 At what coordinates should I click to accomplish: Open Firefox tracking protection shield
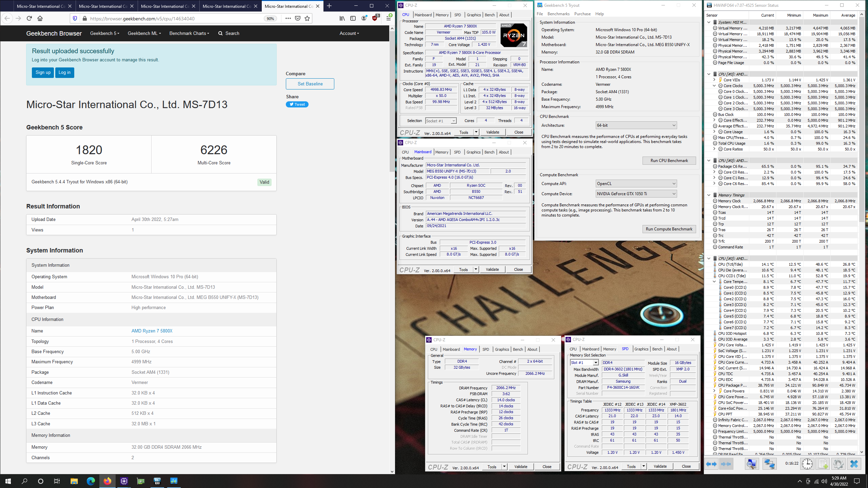tap(75, 19)
